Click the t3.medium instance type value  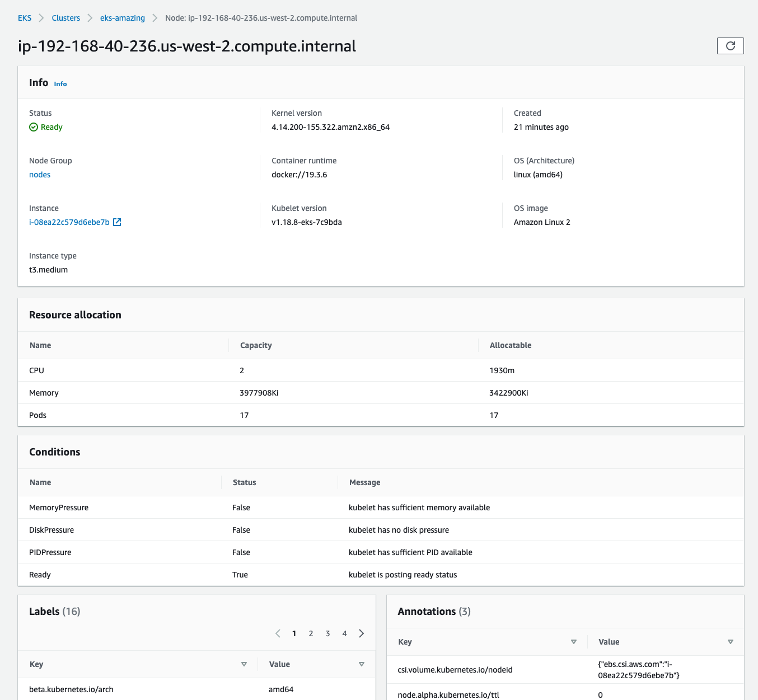pos(49,270)
